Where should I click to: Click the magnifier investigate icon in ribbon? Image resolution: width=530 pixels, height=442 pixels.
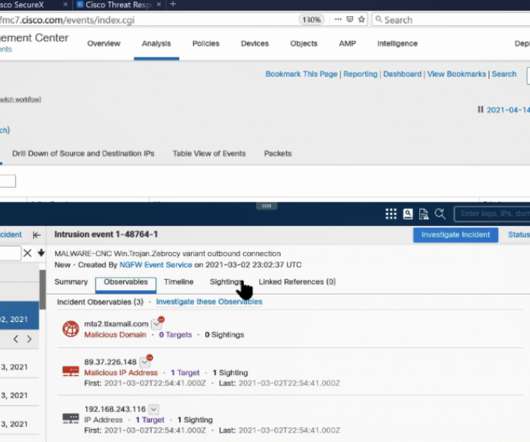point(440,214)
